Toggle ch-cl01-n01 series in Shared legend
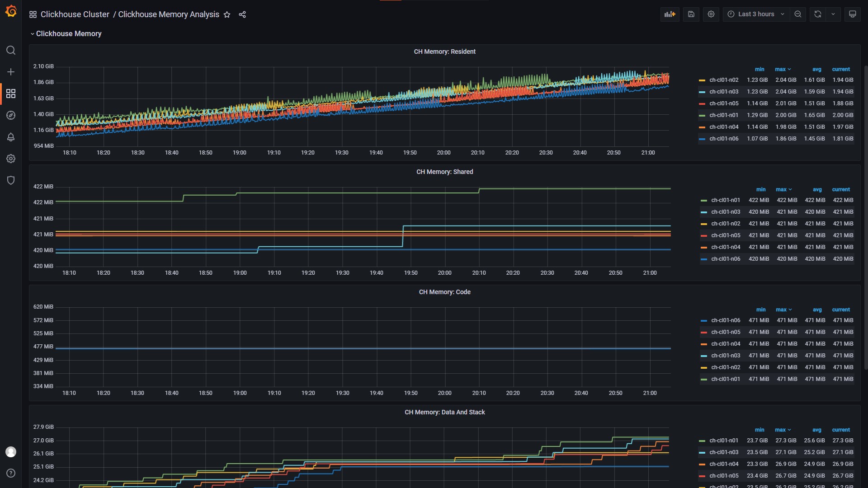This screenshot has width=868, height=488. [x=726, y=200]
